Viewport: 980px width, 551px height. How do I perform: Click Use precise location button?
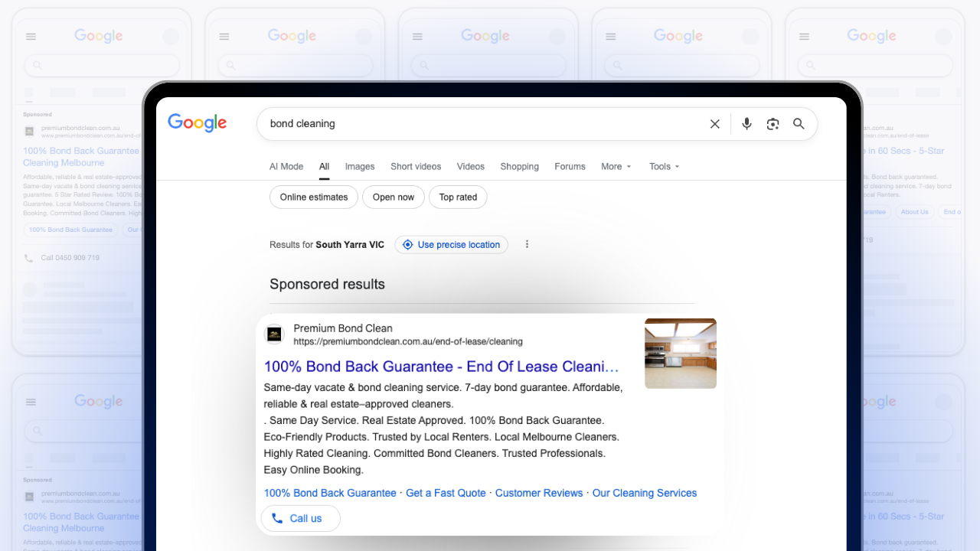pos(452,245)
